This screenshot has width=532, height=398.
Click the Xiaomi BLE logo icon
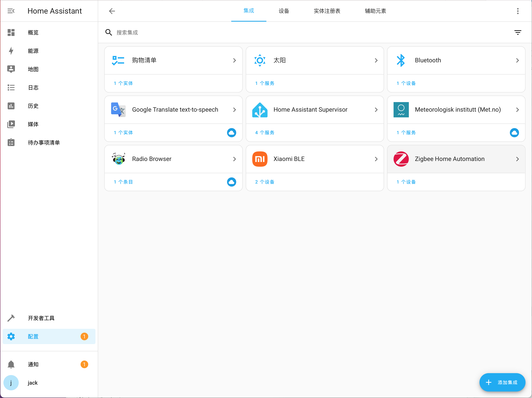pos(260,159)
